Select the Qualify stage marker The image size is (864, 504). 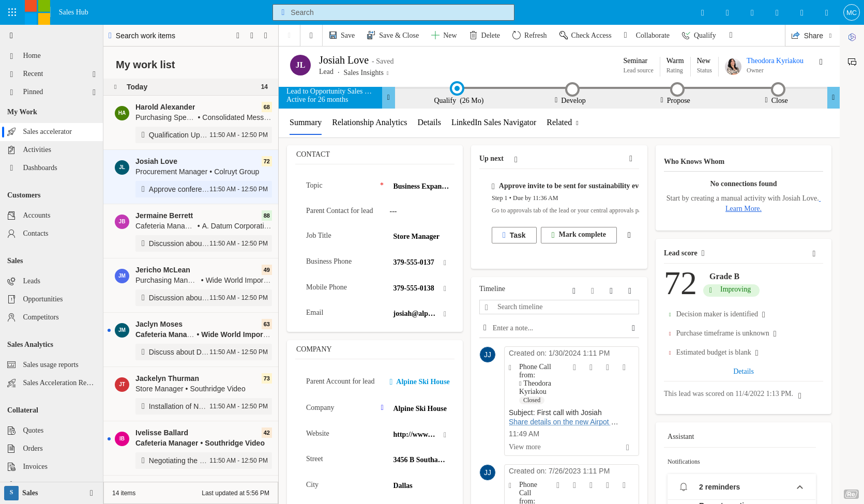click(457, 88)
